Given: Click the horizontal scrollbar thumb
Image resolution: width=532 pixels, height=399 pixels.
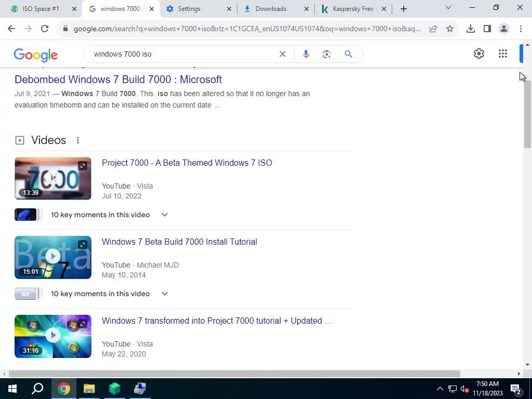Looking at the screenshot, I should (x=234, y=374).
